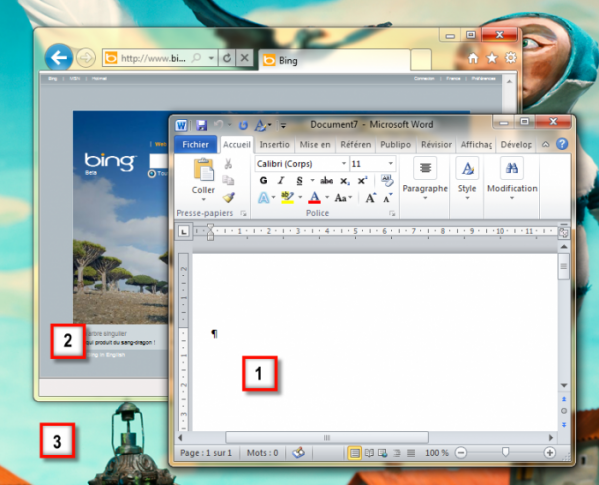The height and width of the screenshot is (485, 599).
Task: Switch to the Révision ribbon tab
Action: (436, 145)
